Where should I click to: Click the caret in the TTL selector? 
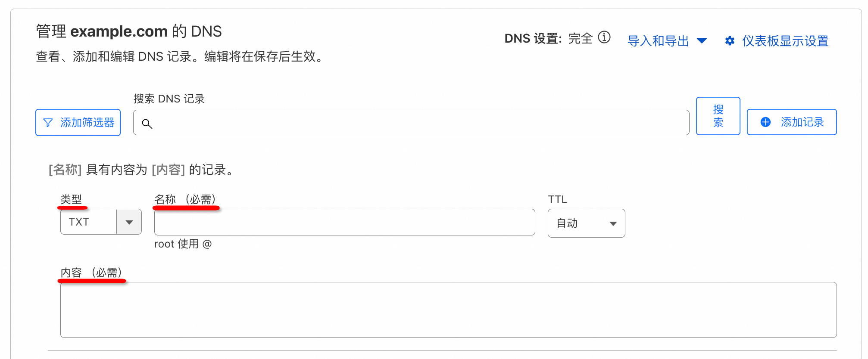[613, 223]
